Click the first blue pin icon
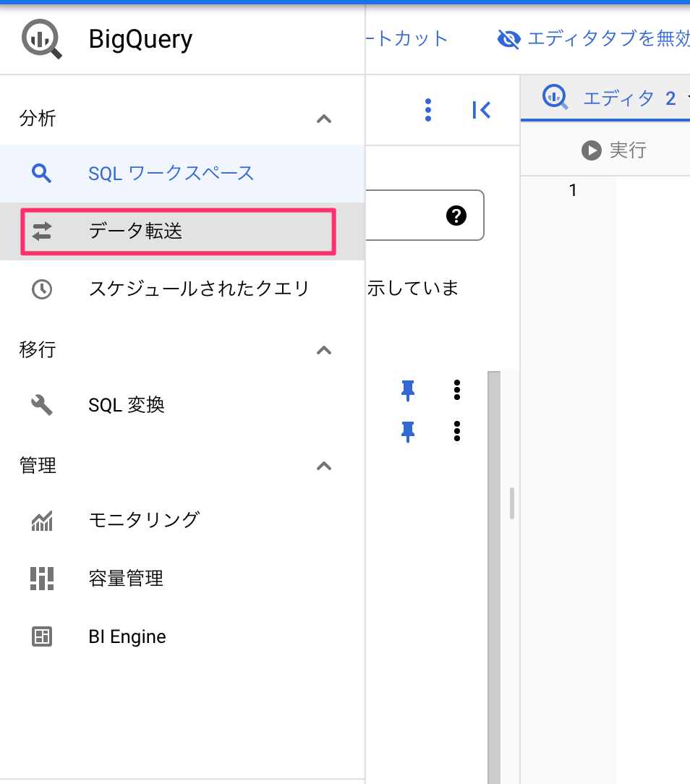The image size is (690, 784). click(x=408, y=391)
